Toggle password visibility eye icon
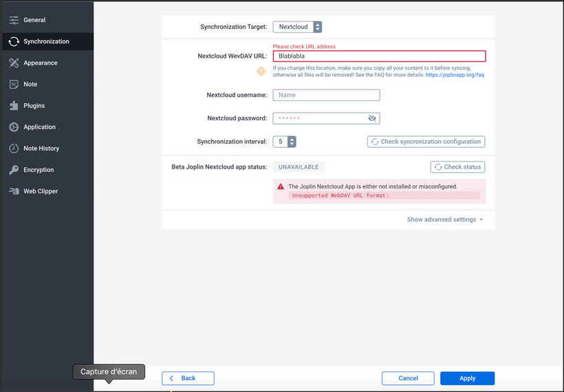564x392 pixels. click(372, 118)
